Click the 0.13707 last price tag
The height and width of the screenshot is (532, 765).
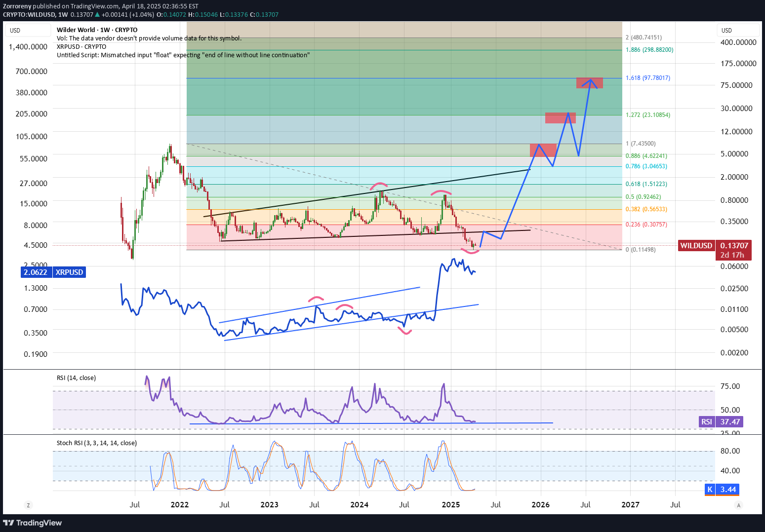[x=734, y=245]
